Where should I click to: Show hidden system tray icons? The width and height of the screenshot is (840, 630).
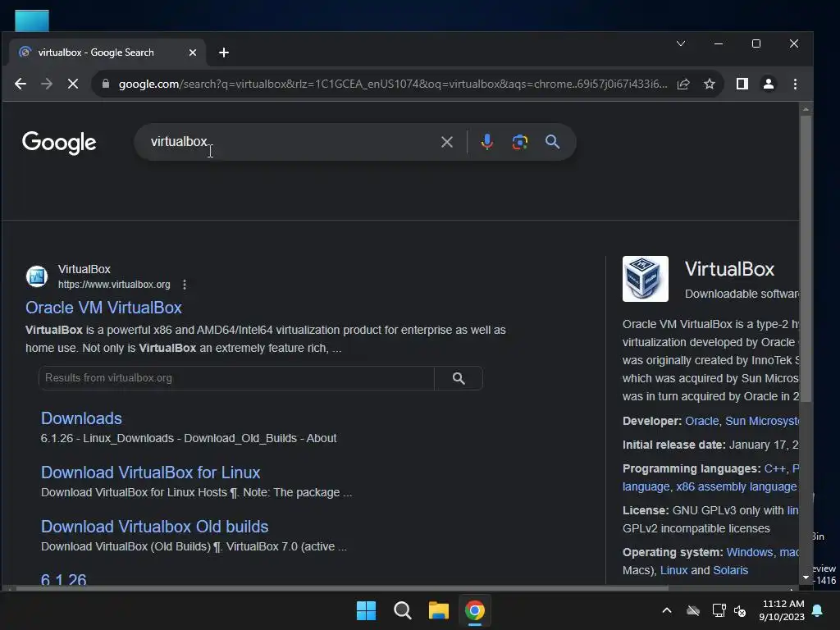(667, 610)
